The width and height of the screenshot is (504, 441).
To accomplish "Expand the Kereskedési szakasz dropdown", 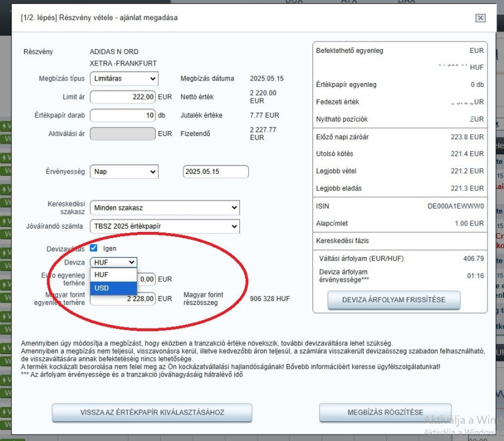I will pyautogui.click(x=165, y=208).
